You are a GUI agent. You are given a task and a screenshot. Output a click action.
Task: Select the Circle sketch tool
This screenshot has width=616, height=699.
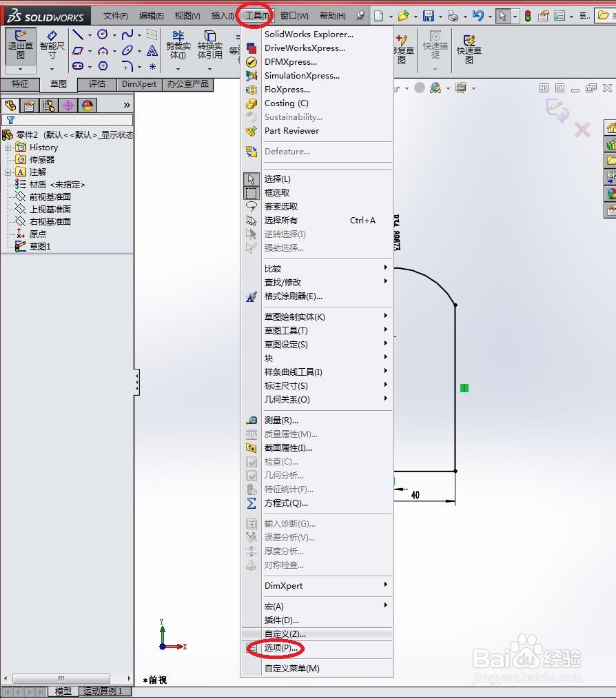(103, 34)
